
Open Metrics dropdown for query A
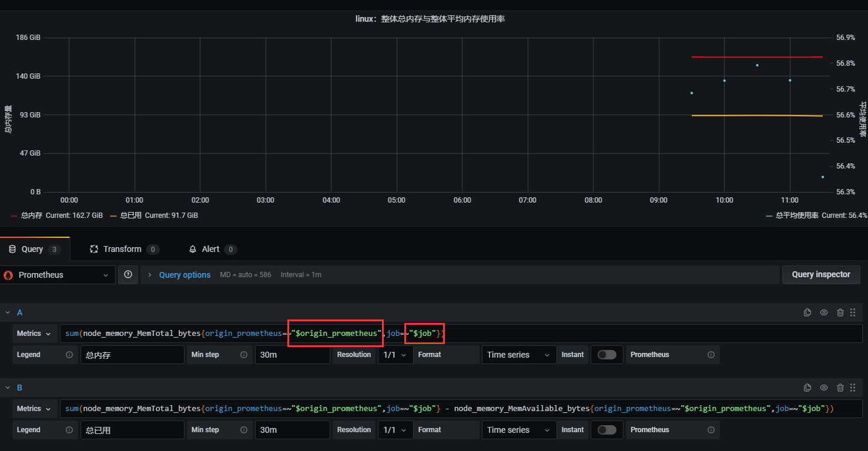[x=35, y=334]
